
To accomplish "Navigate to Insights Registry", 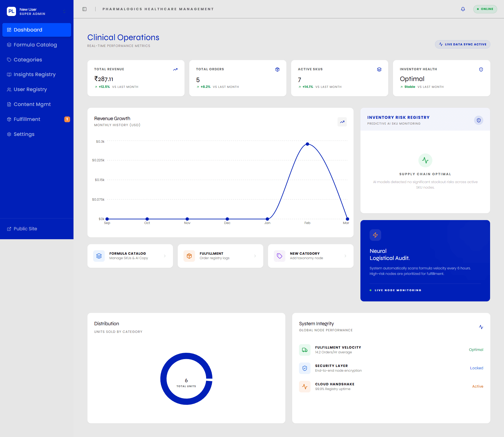I will click(37, 74).
